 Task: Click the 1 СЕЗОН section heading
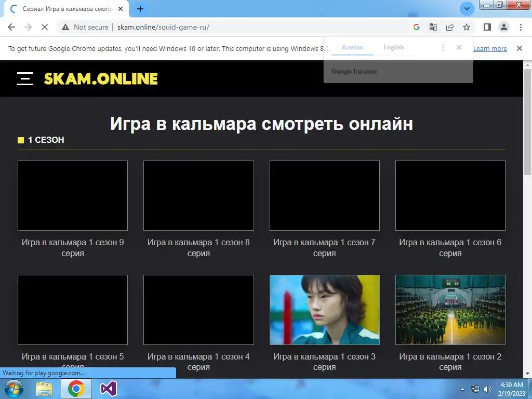click(x=46, y=140)
